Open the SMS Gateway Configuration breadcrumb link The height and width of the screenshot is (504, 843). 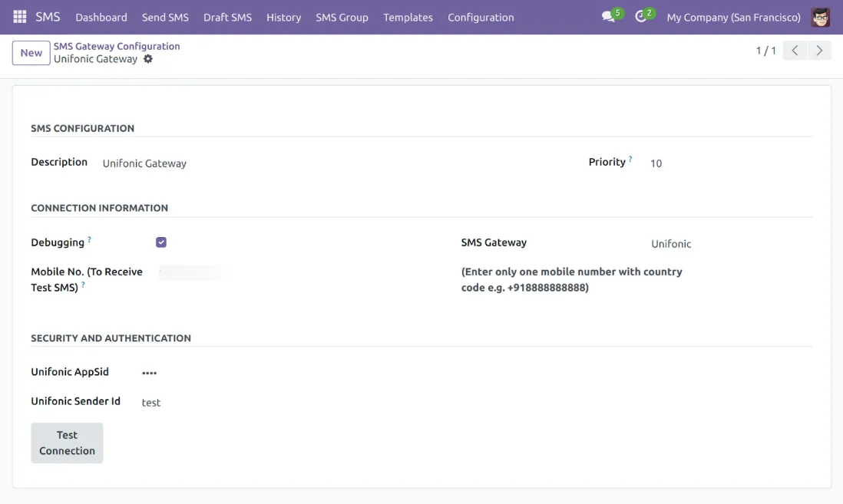(117, 46)
